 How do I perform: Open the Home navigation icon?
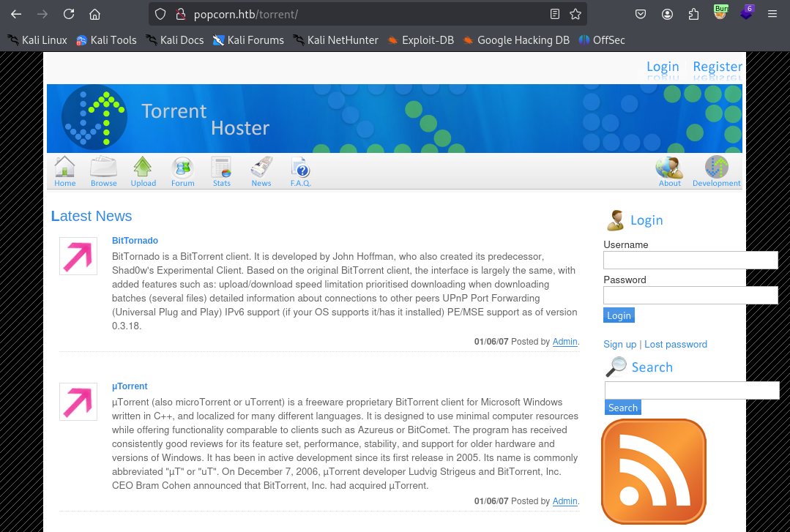pos(65,172)
